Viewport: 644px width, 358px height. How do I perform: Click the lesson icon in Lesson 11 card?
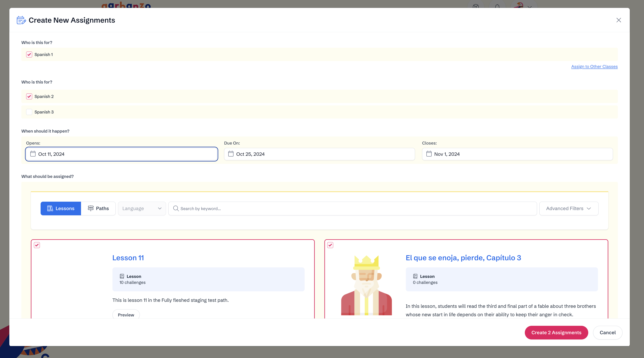[x=122, y=276]
